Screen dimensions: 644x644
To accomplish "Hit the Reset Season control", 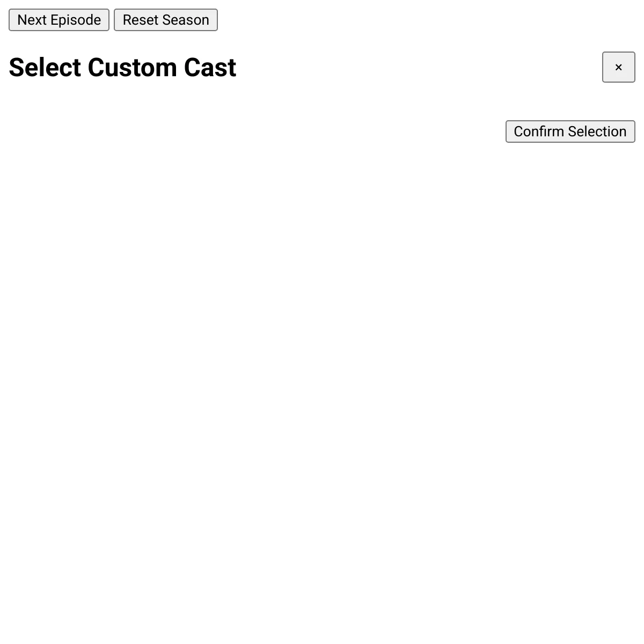I will click(165, 20).
